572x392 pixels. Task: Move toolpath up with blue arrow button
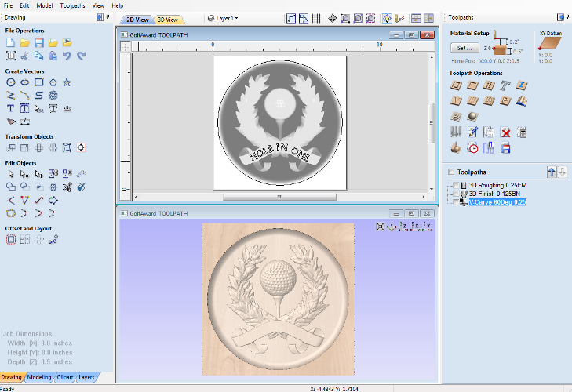[x=551, y=172]
